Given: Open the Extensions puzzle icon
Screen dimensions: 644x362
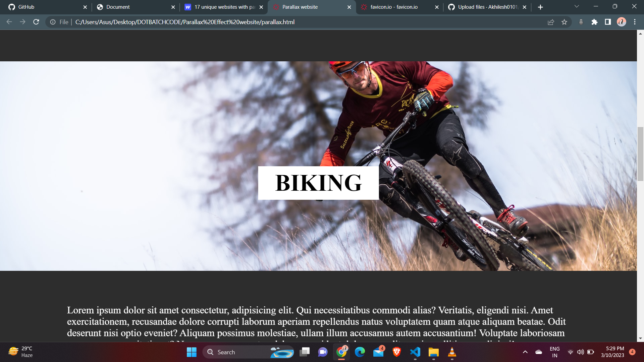Looking at the screenshot, I should (594, 22).
